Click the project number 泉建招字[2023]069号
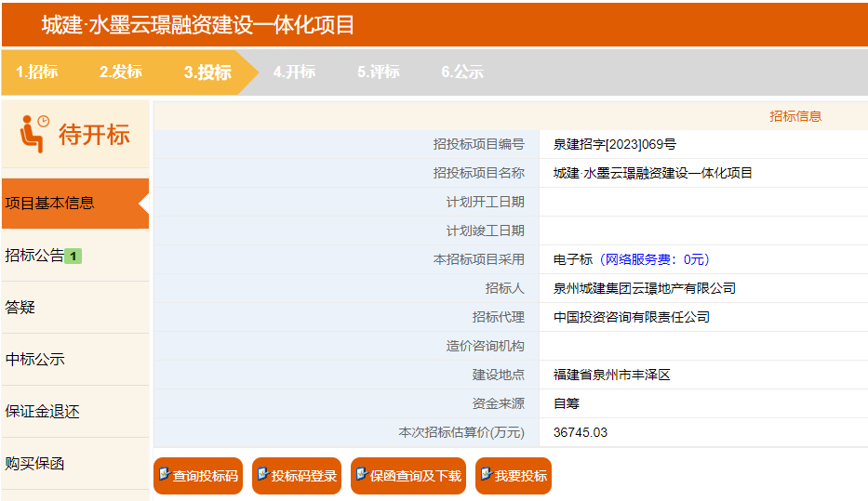This screenshot has width=868, height=501. [614, 144]
